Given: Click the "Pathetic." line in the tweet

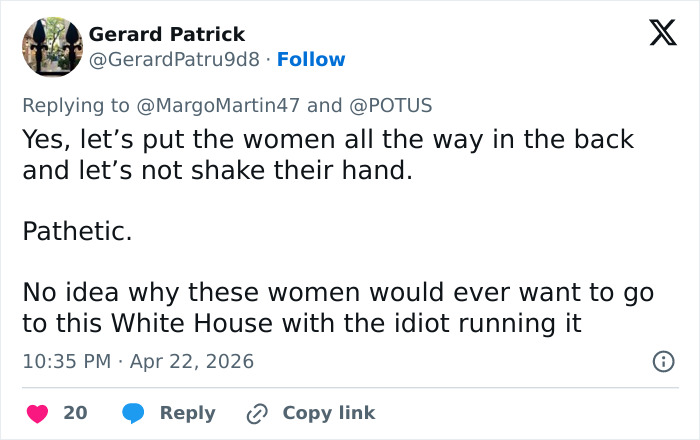Looking at the screenshot, I should [77, 232].
